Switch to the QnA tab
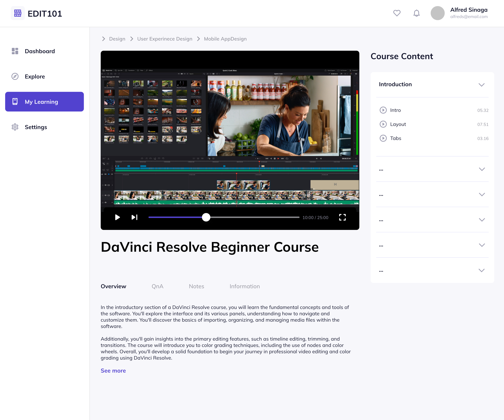Image resolution: width=504 pixels, height=420 pixels. (157, 286)
